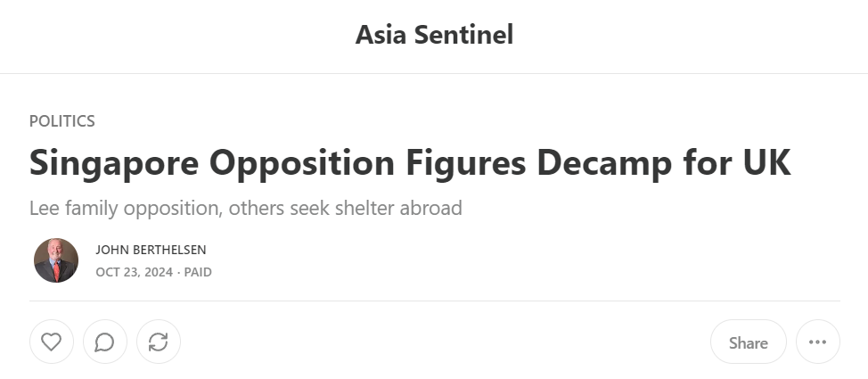The height and width of the screenshot is (379, 868).
Task: Click the Share button
Action: tap(748, 342)
